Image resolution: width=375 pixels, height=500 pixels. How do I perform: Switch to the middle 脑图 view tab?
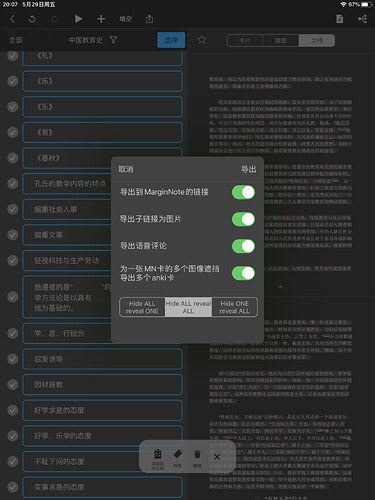(281, 41)
